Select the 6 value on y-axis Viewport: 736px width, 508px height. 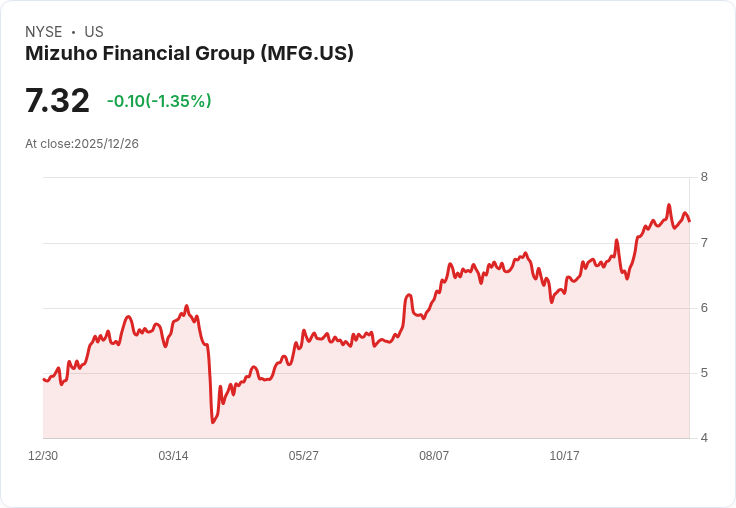pyautogui.click(x=704, y=308)
